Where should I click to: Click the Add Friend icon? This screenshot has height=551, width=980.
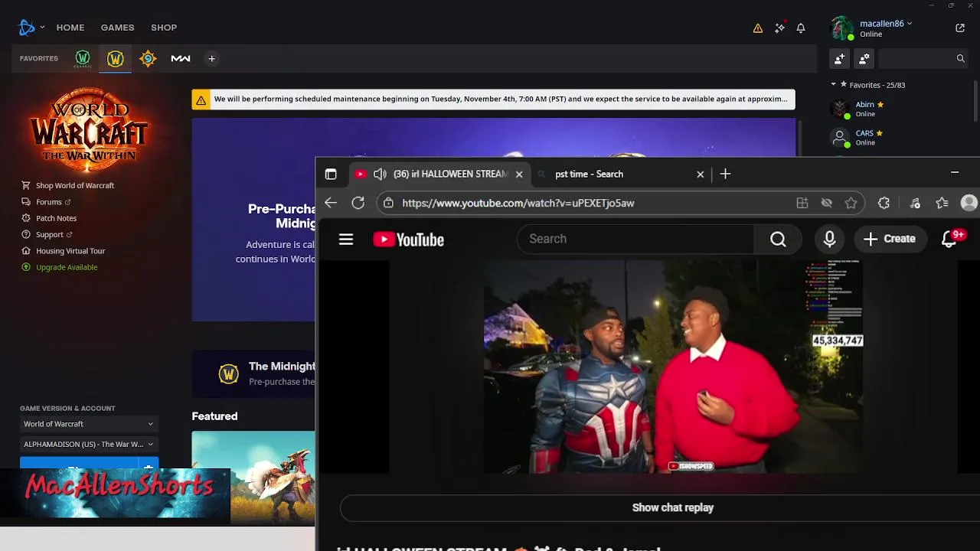tap(840, 58)
